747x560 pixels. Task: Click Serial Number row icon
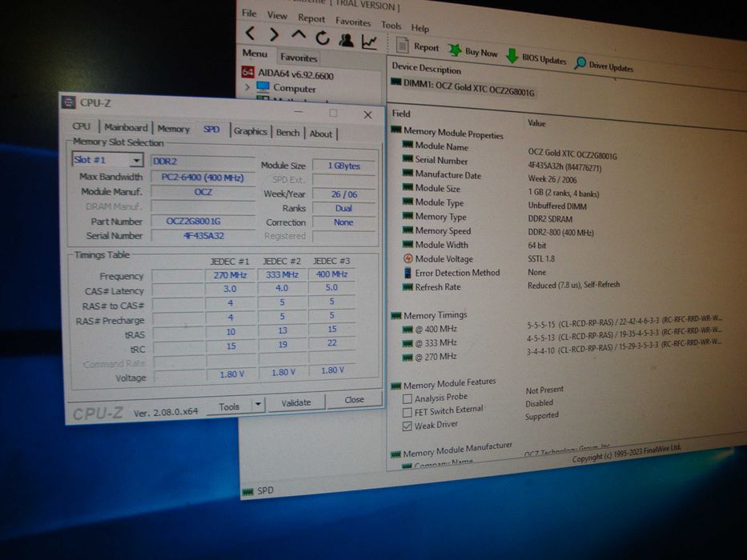[408, 158]
